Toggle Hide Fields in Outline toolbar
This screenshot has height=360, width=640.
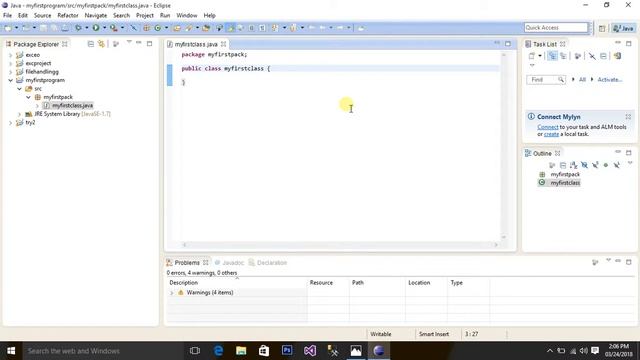tap(584, 165)
